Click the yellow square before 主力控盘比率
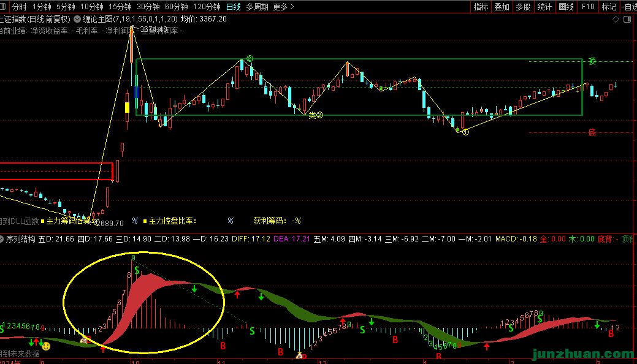This screenshot has height=364, width=637. [x=145, y=221]
